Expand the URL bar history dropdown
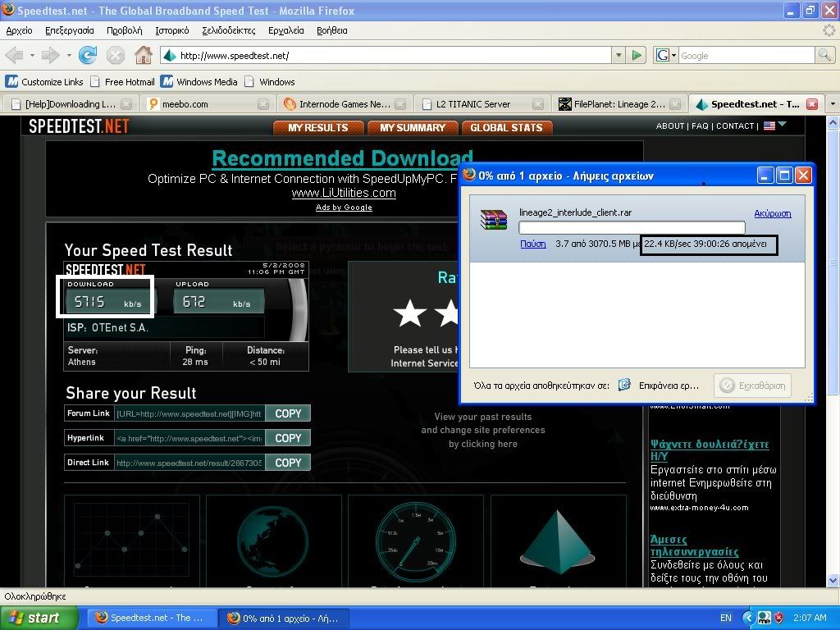This screenshot has width=840, height=630. pos(619,56)
